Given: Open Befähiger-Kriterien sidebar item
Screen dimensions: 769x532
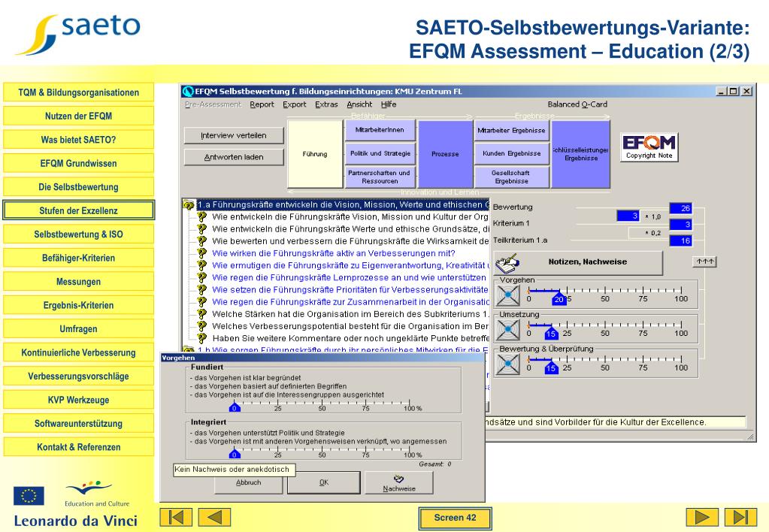Looking at the screenshot, I should click(78, 258).
